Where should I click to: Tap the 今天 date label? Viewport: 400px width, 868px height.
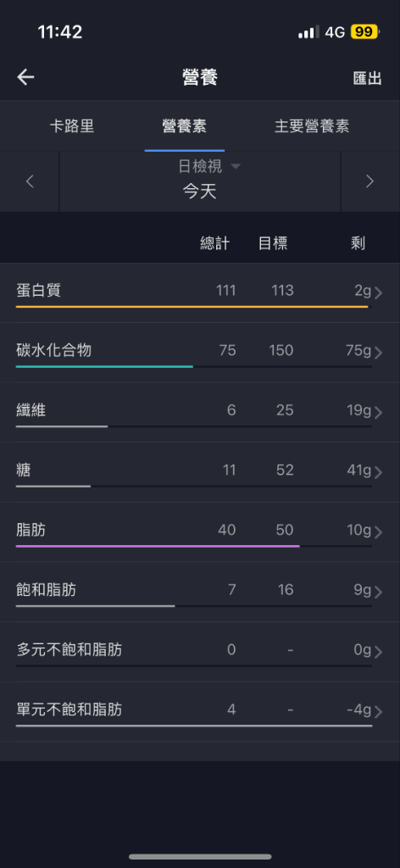[x=200, y=192]
